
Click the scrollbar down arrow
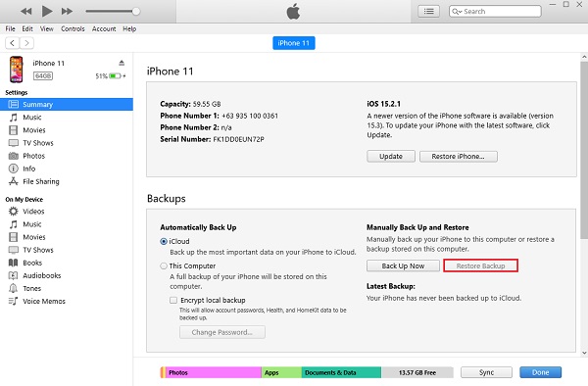584,353
